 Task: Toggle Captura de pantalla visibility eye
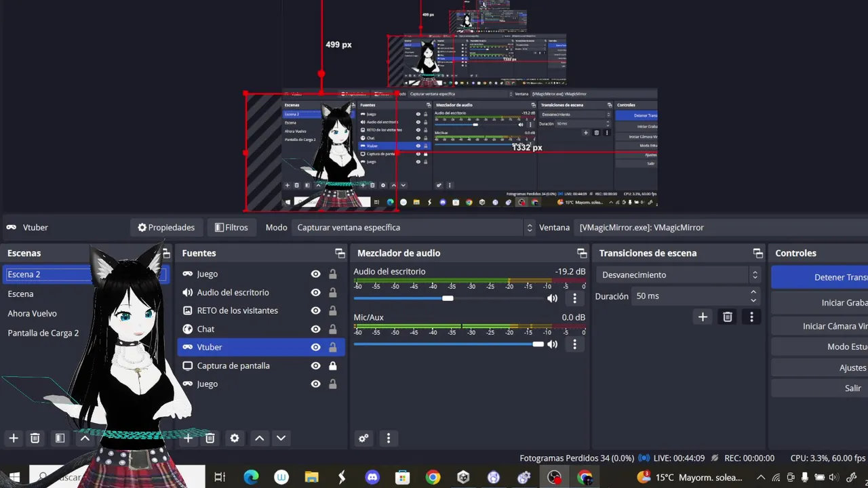[x=315, y=365]
